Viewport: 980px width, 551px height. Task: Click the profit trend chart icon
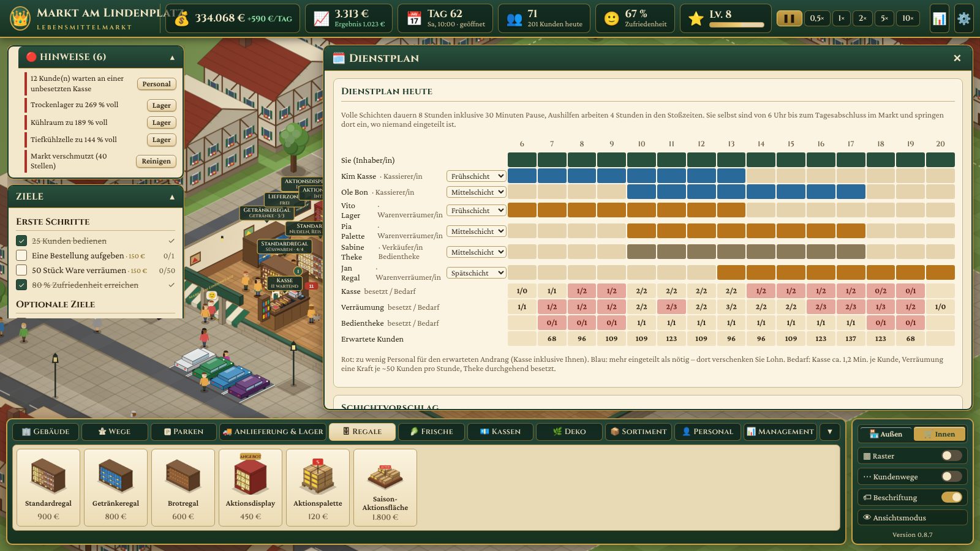(321, 19)
